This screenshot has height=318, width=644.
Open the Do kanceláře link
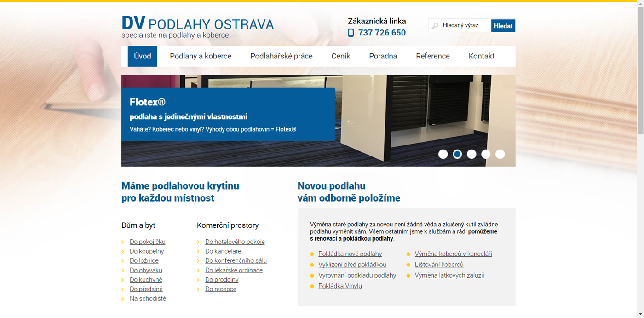click(x=223, y=251)
